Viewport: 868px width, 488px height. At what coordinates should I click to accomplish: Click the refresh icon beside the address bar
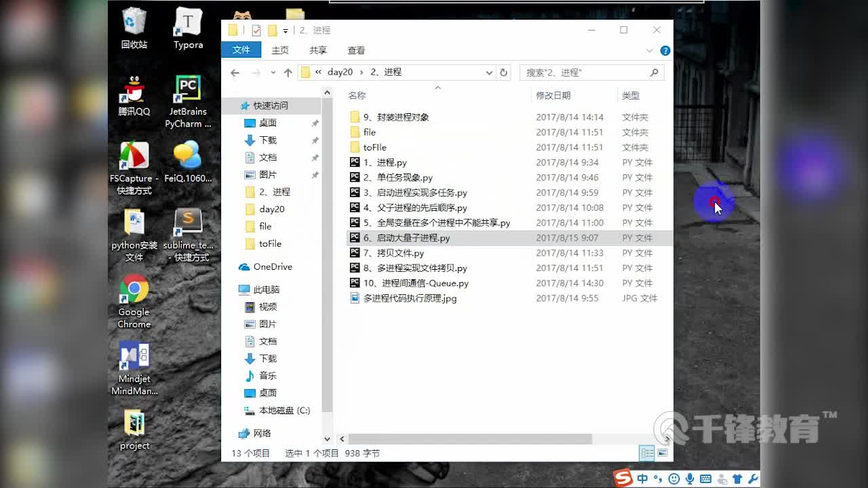pos(502,72)
